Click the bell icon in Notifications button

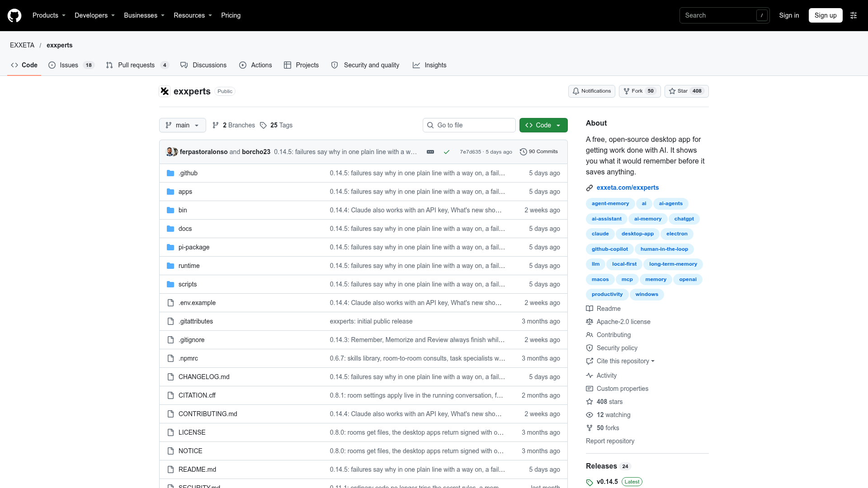pyautogui.click(x=576, y=91)
